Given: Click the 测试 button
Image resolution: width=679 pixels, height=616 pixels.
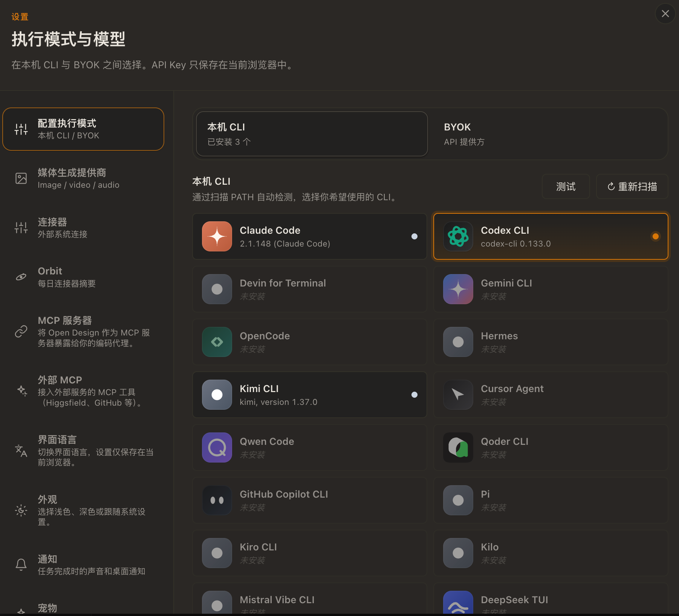Looking at the screenshot, I should pyautogui.click(x=566, y=186).
